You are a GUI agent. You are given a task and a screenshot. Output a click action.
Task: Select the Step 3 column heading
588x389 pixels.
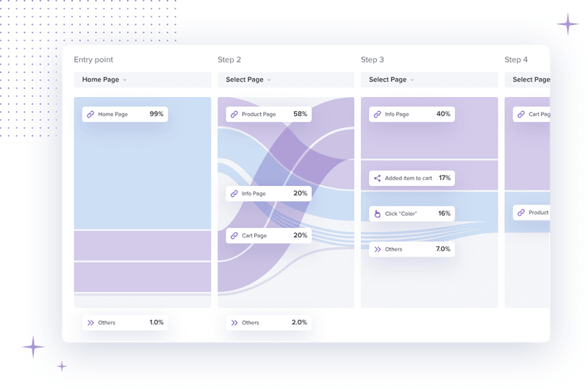coord(373,60)
